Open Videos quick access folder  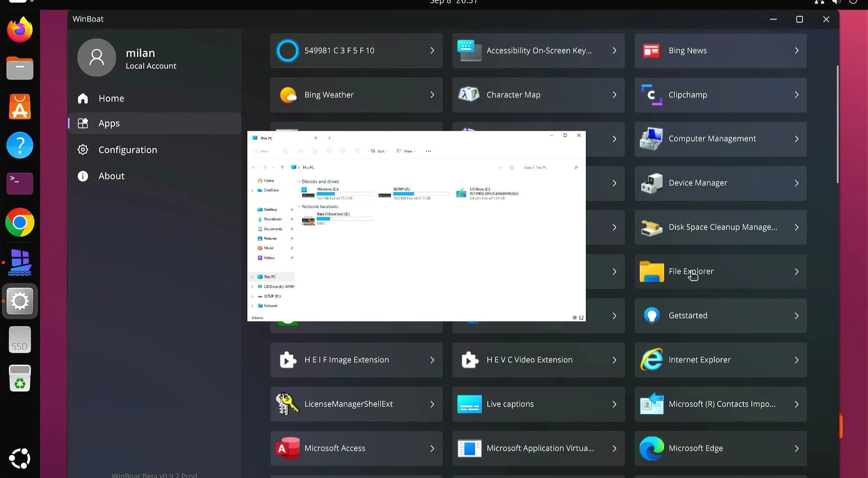pos(266,257)
